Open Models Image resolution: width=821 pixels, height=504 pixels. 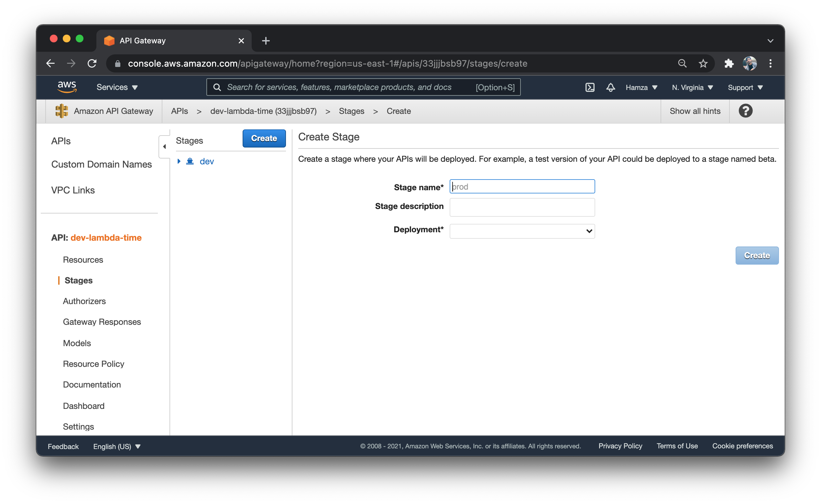click(77, 343)
